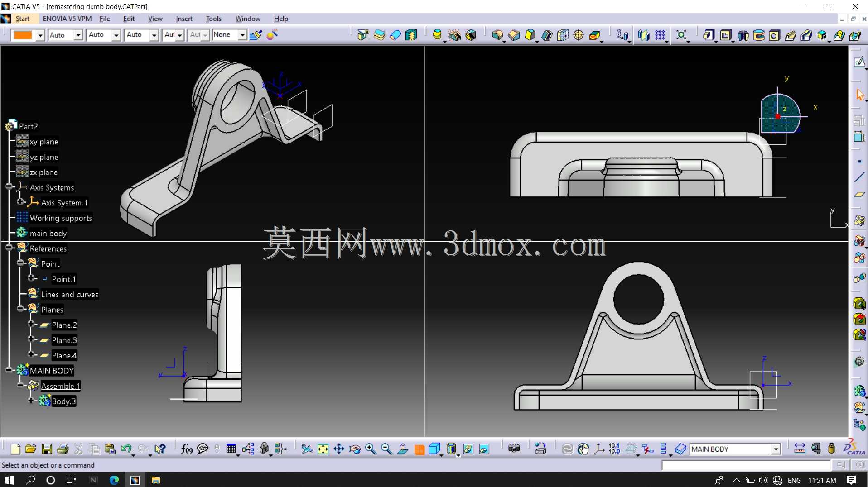Screen dimensions: 868x487
Task: Open the Insert menu
Action: pyautogui.click(x=184, y=19)
